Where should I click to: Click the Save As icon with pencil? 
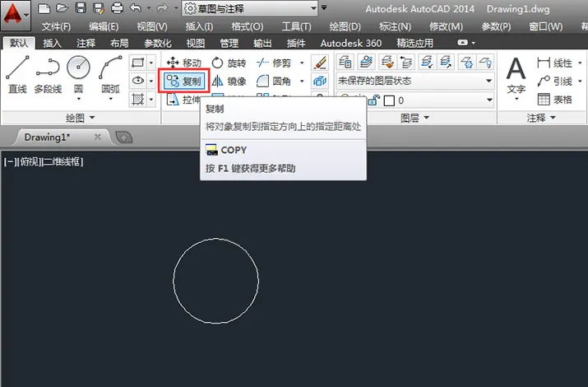tap(99, 8)
